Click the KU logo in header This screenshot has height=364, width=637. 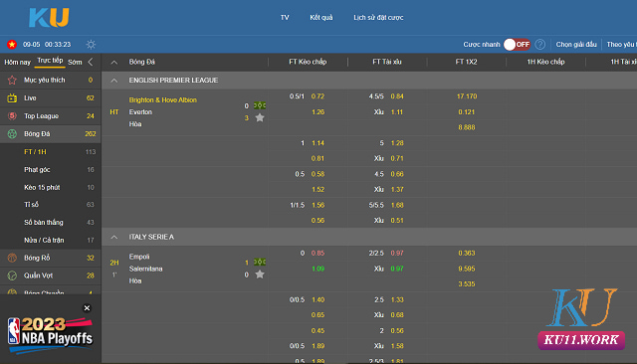click(49, 18)
